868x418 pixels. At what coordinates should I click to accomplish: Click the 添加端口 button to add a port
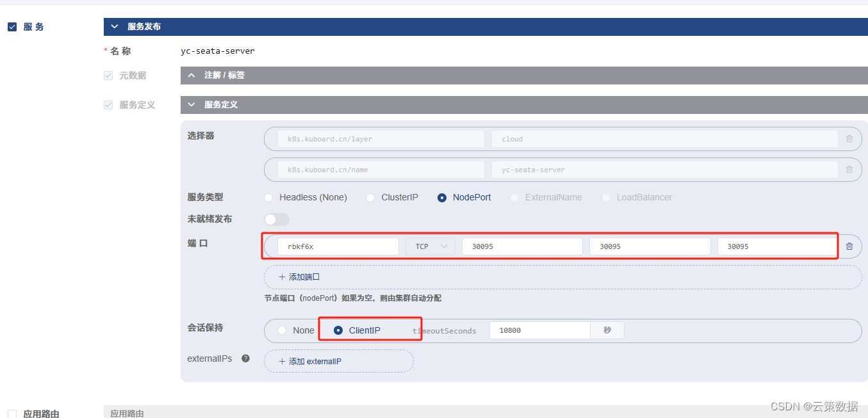point(299,277)
